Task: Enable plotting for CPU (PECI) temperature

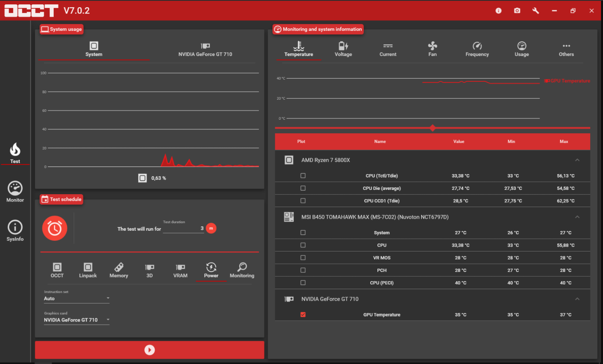Action: [x=303, y=283]
